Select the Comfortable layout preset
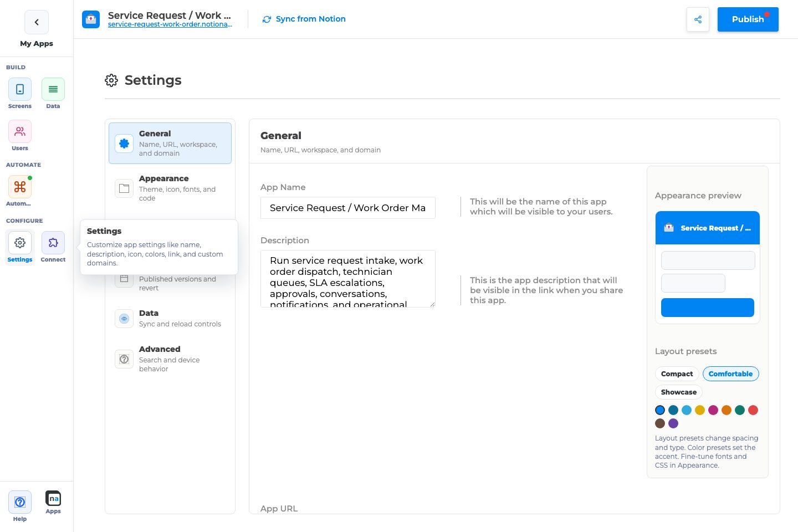Image resolution: width=798 pixels, height=532 pixels. [730, 374]
